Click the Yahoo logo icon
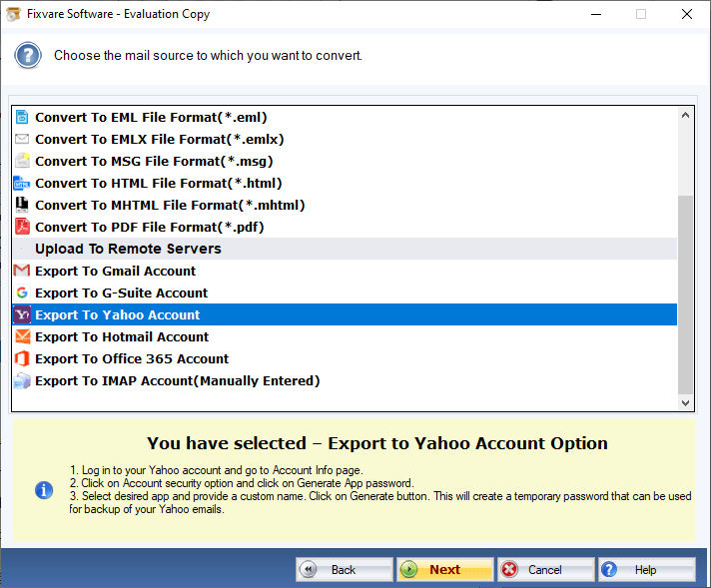The height and width of the screenshot is (588, 711). click(22, 314)
